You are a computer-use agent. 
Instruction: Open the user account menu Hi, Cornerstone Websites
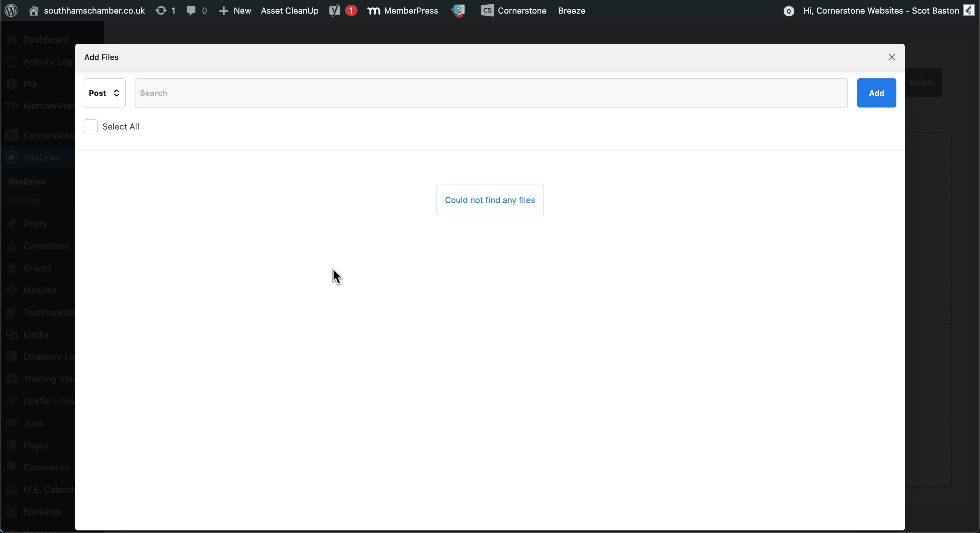[880, 11]
